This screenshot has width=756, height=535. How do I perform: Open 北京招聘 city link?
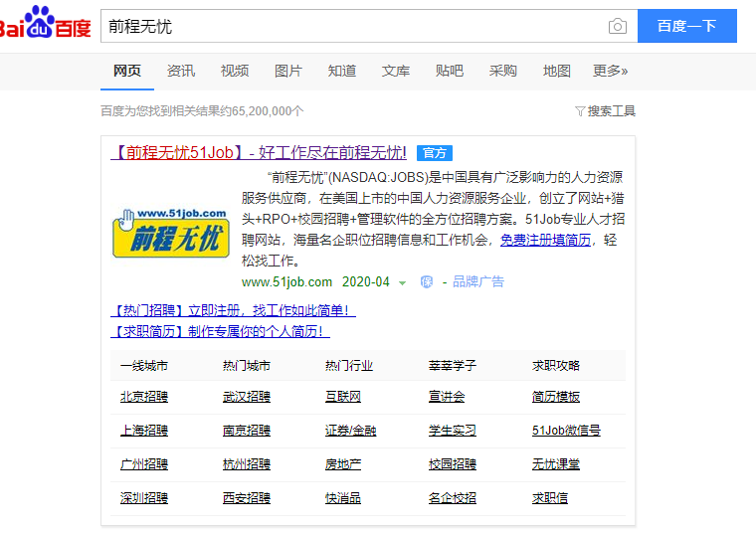click(x=144, y=397)
